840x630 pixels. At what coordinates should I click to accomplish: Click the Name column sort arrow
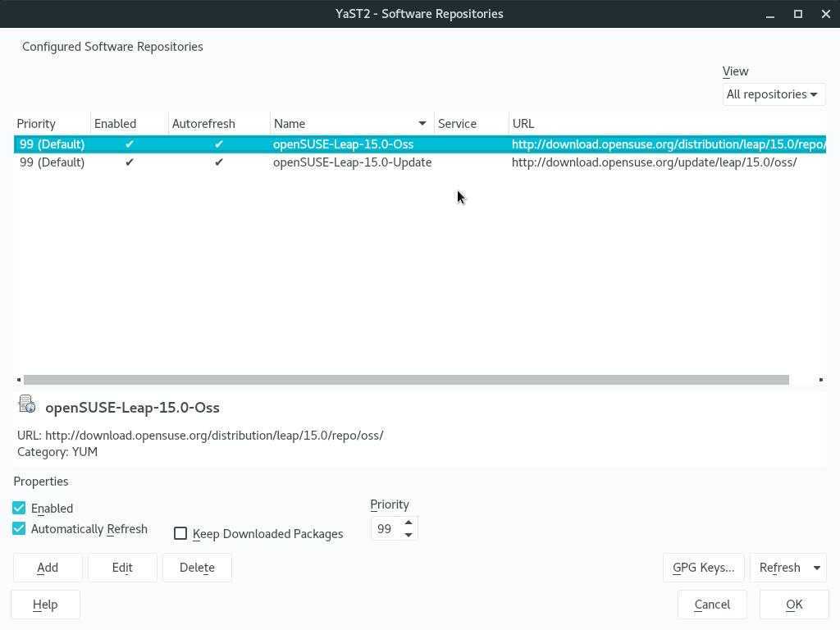tap(422, 124)
